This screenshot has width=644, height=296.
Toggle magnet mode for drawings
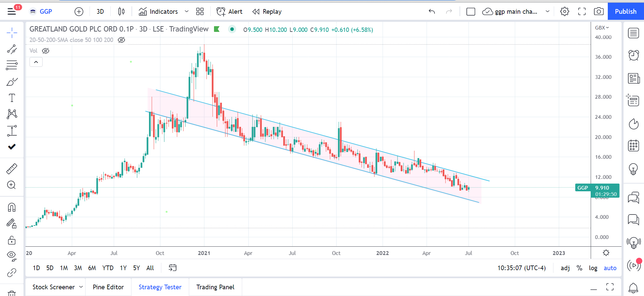(x=12, y=207)
